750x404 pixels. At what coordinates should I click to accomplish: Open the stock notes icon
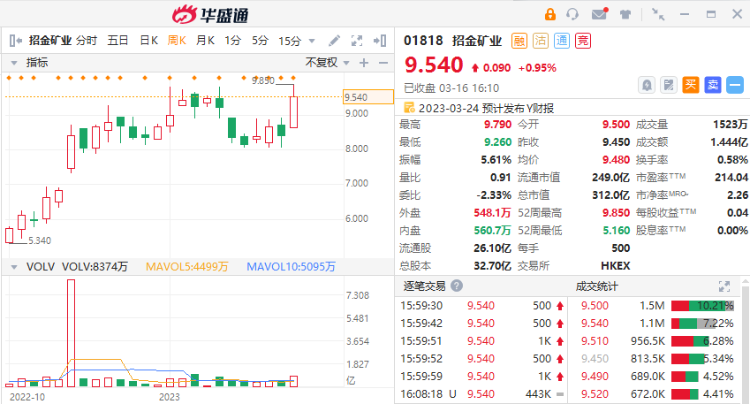(669, 85)
